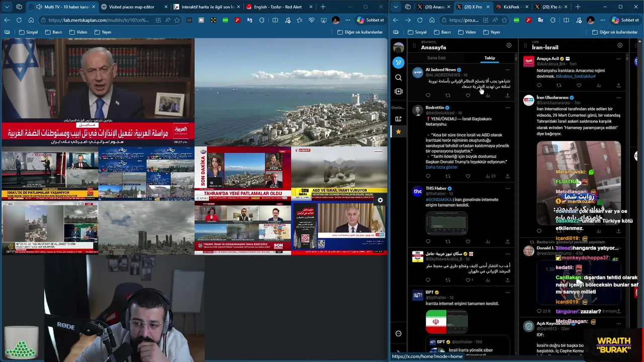Open AlArabiya_SonDakika hashtag link

[x=576, y=76]
